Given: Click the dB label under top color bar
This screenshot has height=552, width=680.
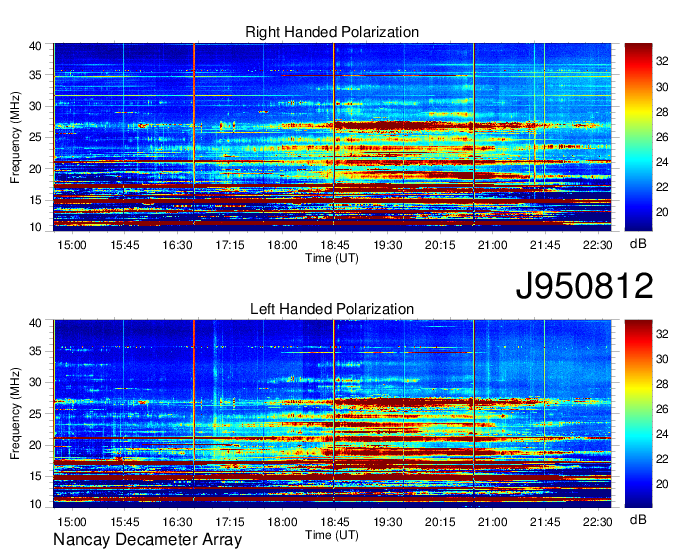Looking at the screenshot, I should point(638,244).
